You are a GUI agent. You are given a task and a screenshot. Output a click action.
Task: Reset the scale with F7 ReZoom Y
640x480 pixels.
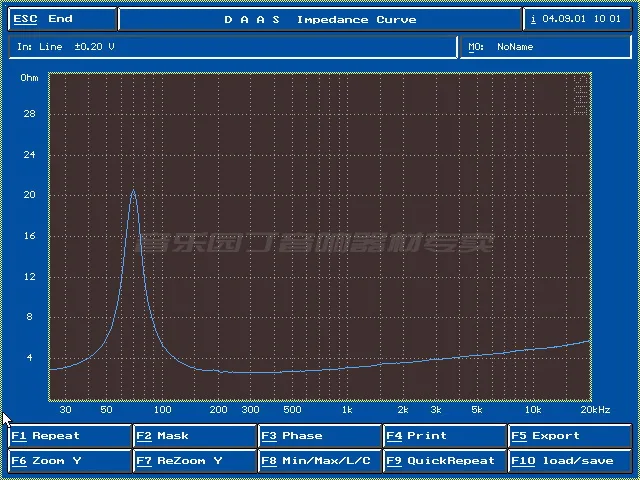(195, 461)
